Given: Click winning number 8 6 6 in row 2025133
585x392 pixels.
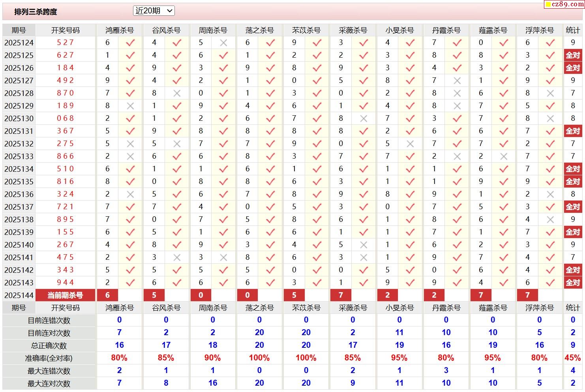Looking at the screenshot, I should [x=66, y=156].
